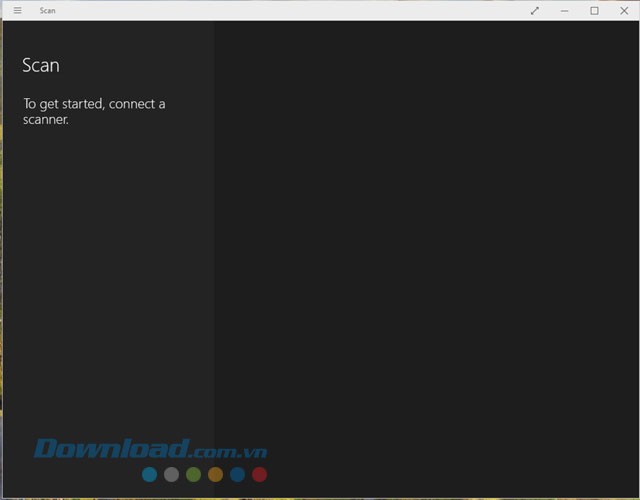Close the Scan app window

click(x=624, y=11)
